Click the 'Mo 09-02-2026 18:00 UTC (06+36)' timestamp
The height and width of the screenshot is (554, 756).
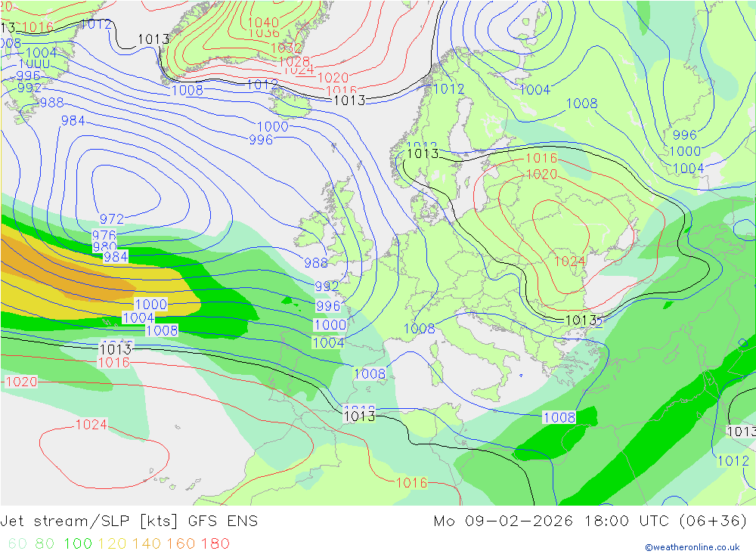pyautogui.click(x=590, y=522)
